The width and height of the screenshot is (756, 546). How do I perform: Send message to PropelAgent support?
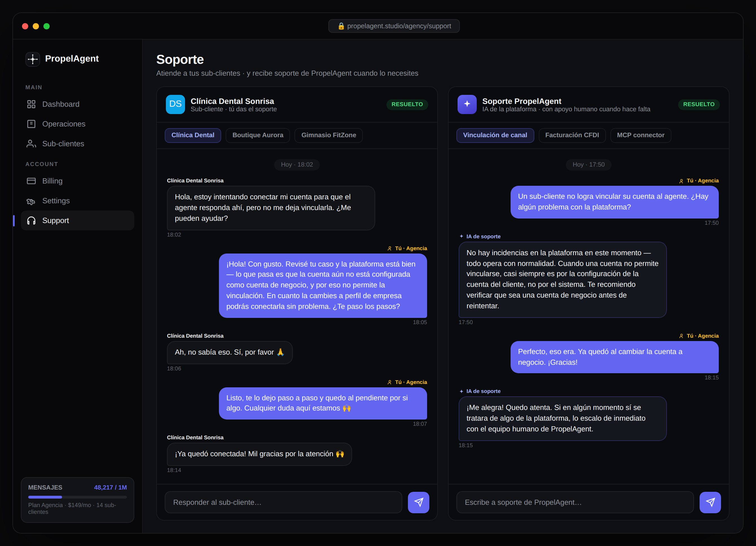[710, 502]
